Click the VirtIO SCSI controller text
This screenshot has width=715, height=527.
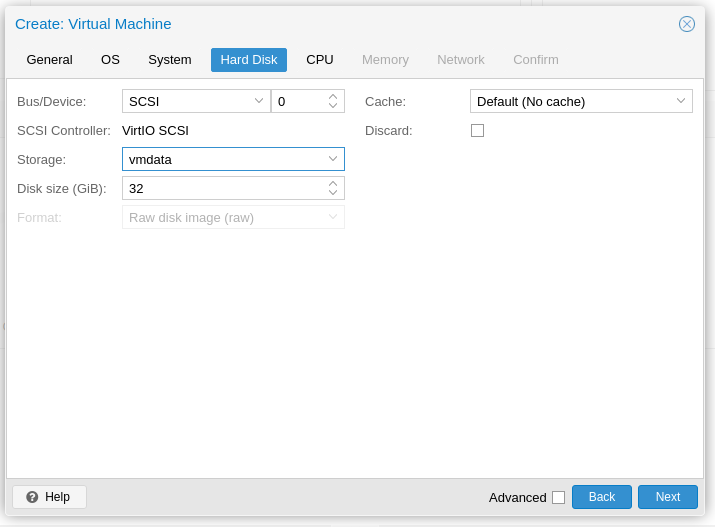pos(155,131)
